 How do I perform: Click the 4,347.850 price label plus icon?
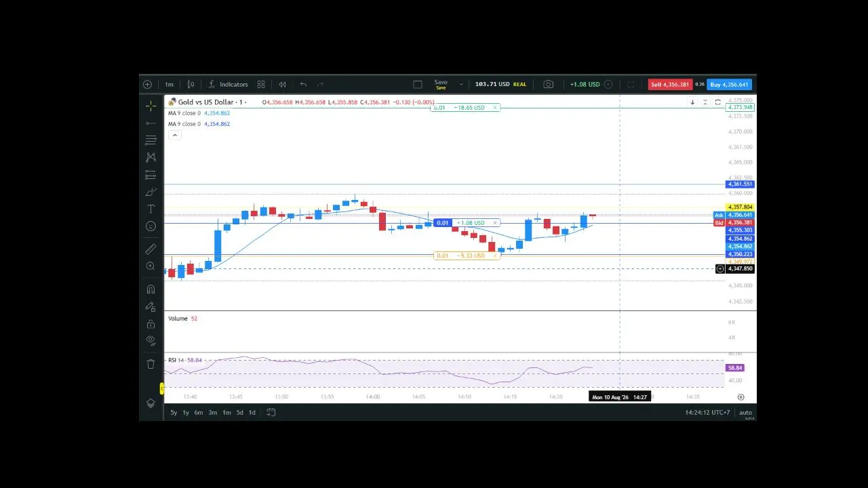[x=720, y=269]
